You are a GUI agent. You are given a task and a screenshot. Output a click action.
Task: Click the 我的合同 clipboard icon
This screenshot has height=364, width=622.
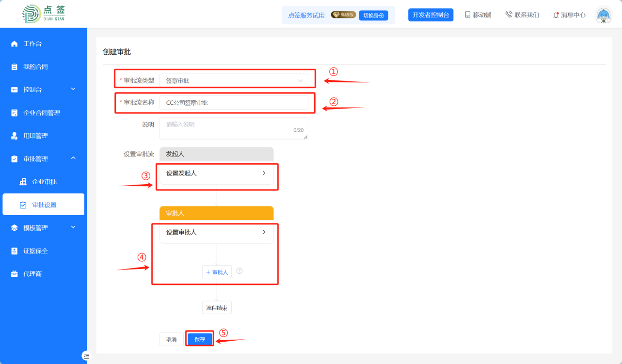click(x=14, y=67)
